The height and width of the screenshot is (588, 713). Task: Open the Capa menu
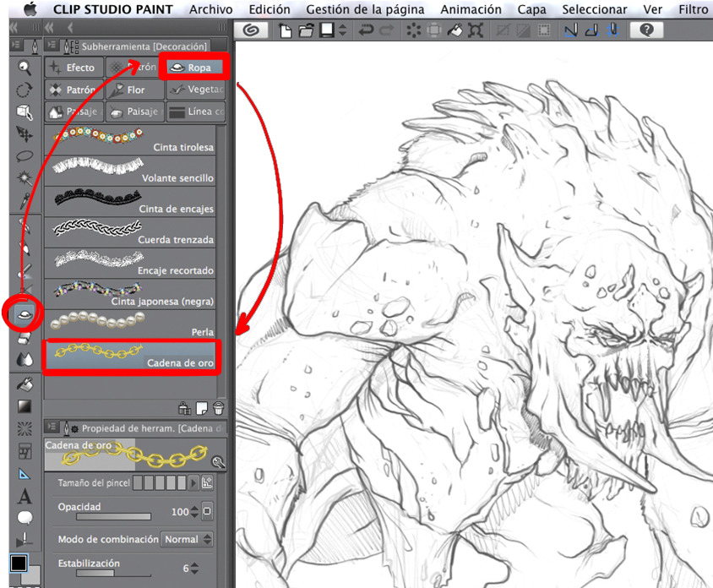tap(531, 9)
